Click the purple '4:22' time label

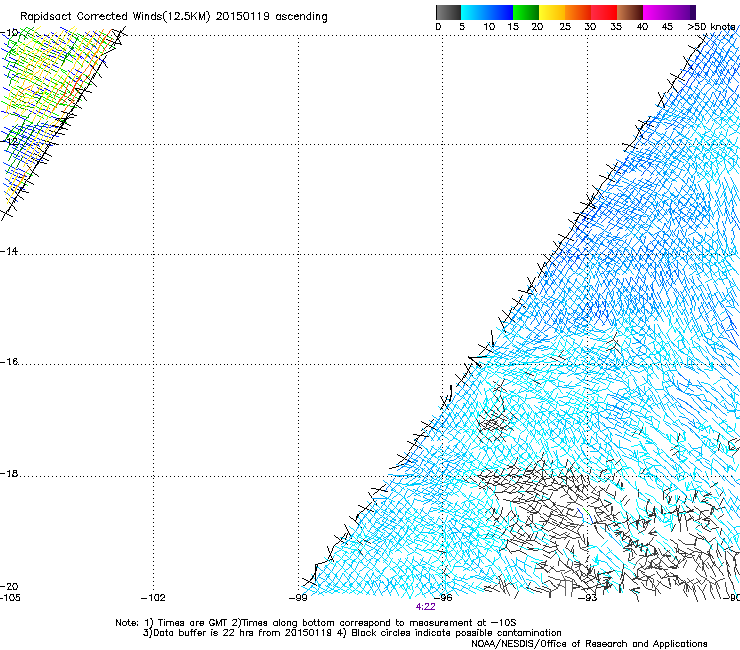click(425, 607)
